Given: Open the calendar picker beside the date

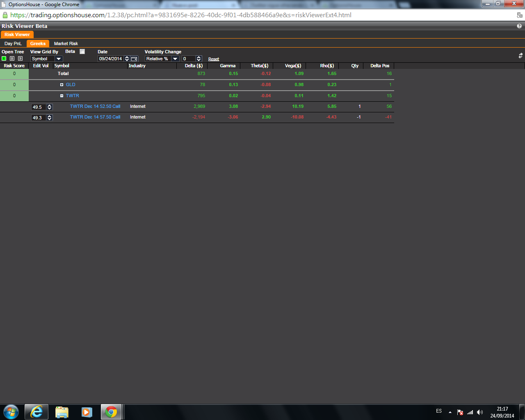Looking at the screenshot, I should 134,59.
